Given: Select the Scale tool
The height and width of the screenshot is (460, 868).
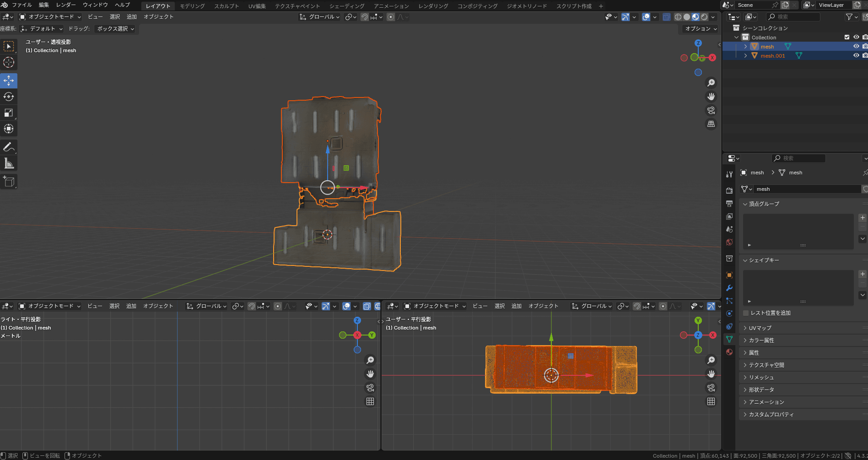Looking at the screenshot, I should 9,113.
